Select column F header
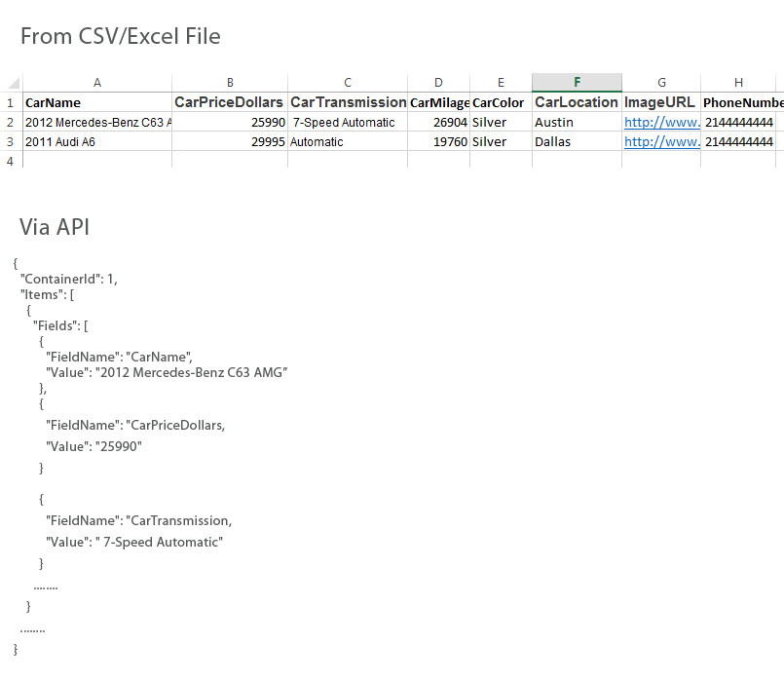The height and width of the screenshot is (682, 784). click(577, 83)
